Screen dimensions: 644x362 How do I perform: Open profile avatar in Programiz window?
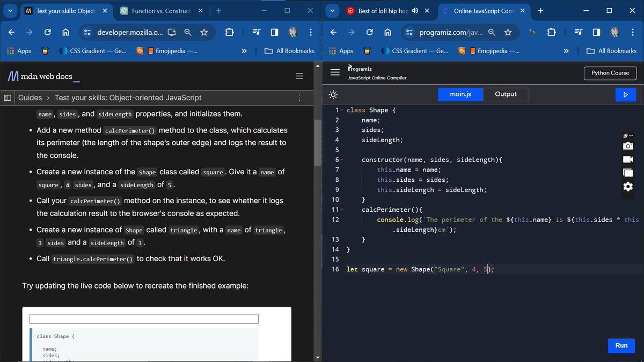615,32
